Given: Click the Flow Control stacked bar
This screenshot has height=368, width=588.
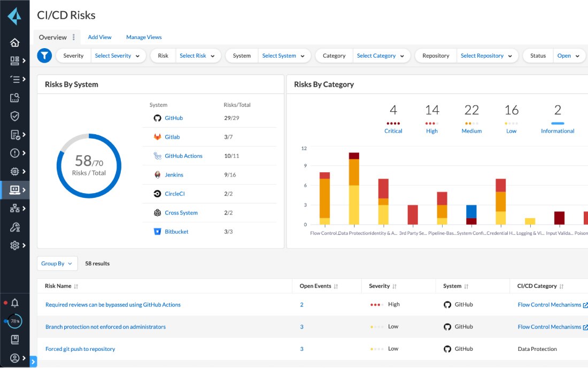Looking at the screenshot, I should coord(325,198).
